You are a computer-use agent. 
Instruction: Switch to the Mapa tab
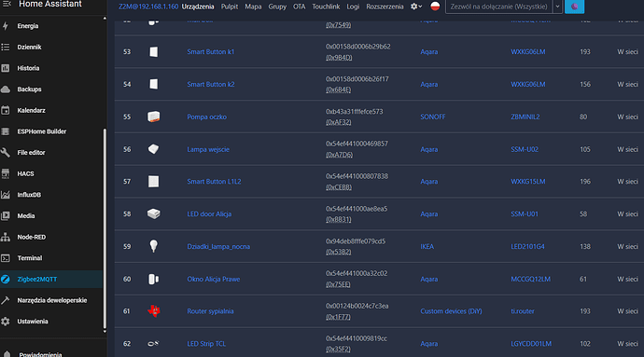tap(253, 7)
